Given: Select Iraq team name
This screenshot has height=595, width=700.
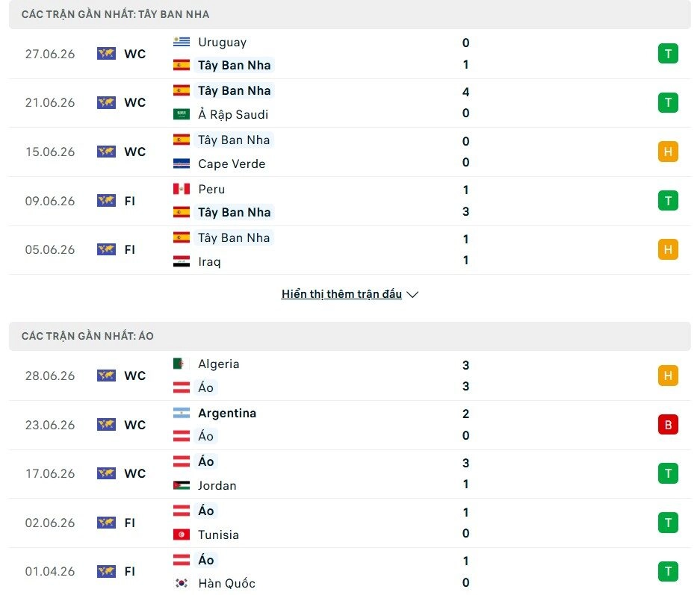Looking at the screenshot, I should 209,261.
